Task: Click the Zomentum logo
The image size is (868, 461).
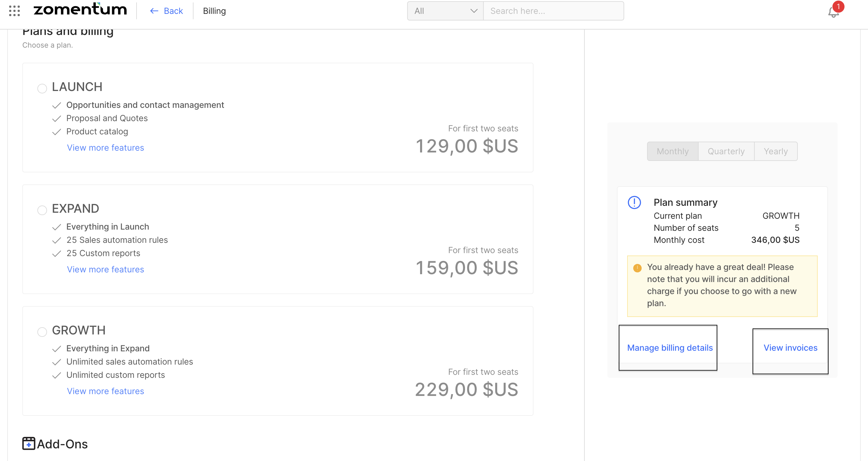Action: [80, 9]
